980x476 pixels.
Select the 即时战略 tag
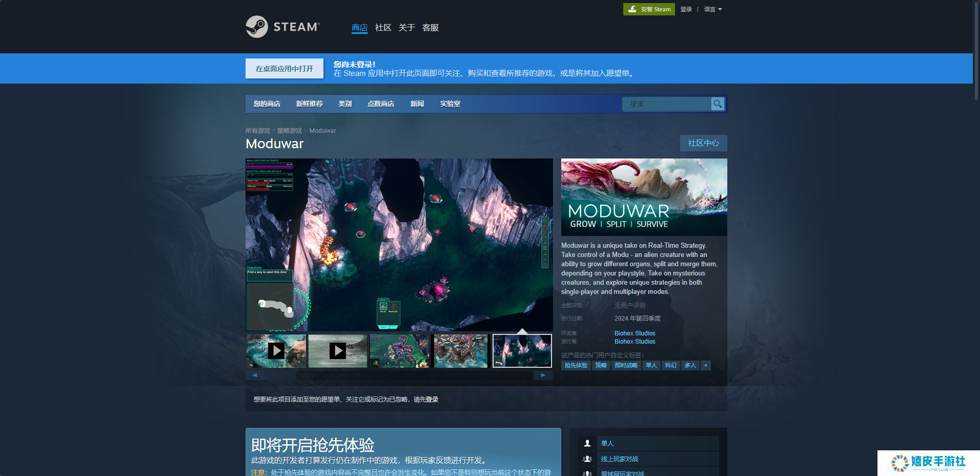(626, 366)
